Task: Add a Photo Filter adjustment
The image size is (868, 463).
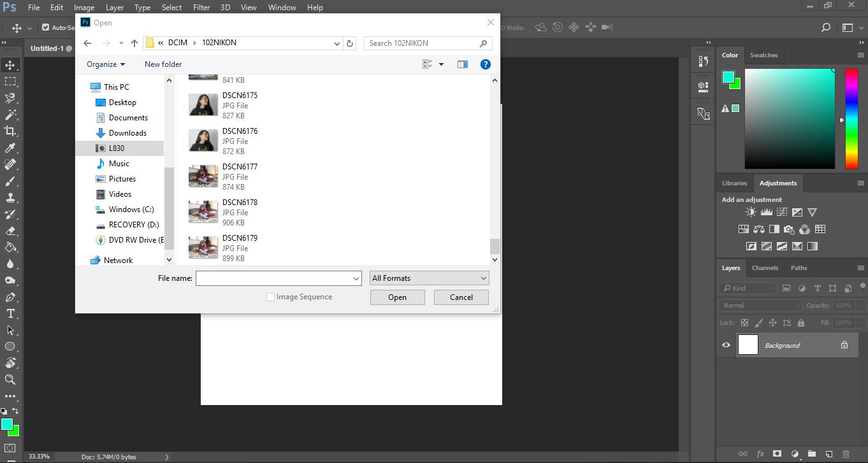Action: [789, 229]
